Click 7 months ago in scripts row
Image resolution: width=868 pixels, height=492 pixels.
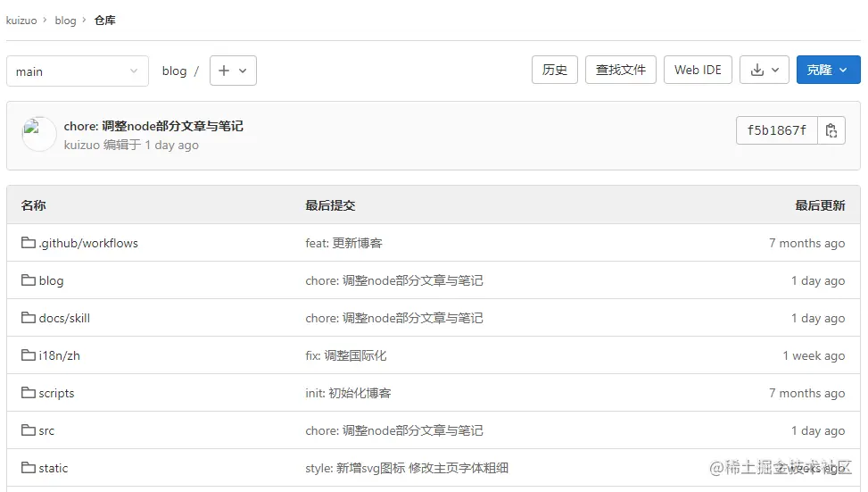(x=807, y=394)
